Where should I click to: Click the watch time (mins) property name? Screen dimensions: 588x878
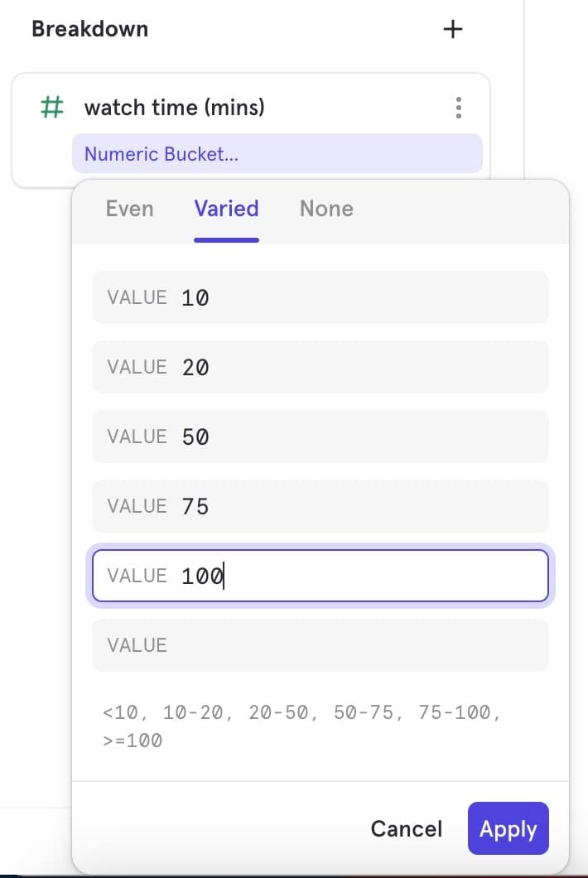pyautogui.click(x=174, y=108)
